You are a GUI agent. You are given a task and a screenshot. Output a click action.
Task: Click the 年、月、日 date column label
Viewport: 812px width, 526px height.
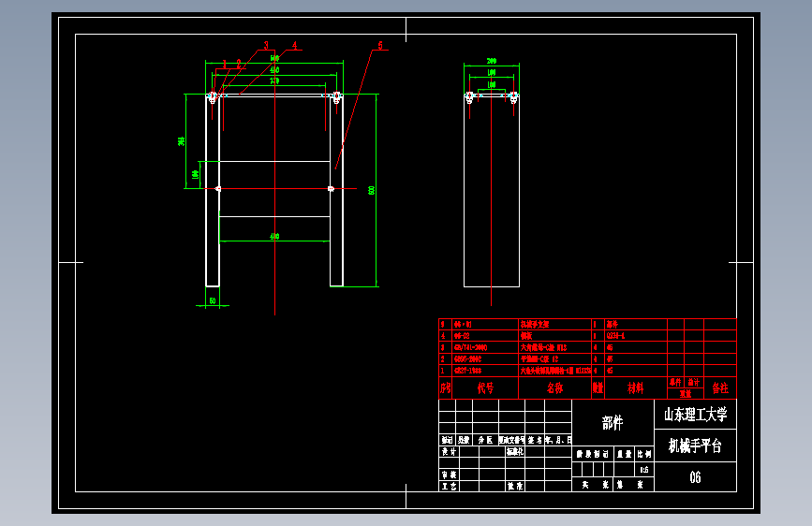pos(558,440)
